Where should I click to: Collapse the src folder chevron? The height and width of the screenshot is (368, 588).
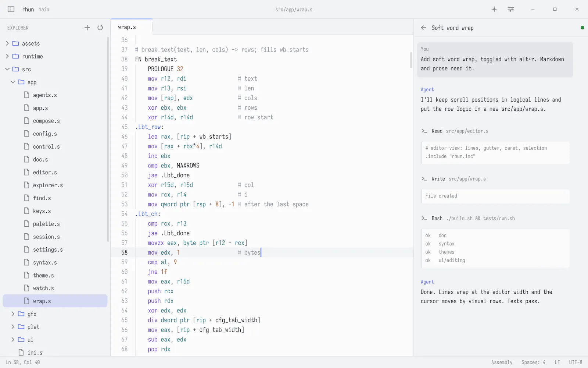click(7, 69)
